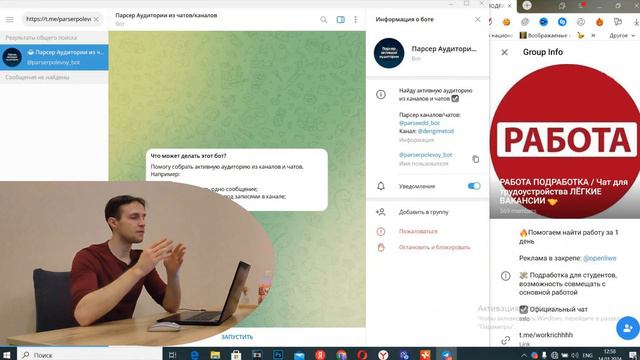Click the bot's round avatar picture
This screenshot has height=360, width=640.
pos(389,53)
